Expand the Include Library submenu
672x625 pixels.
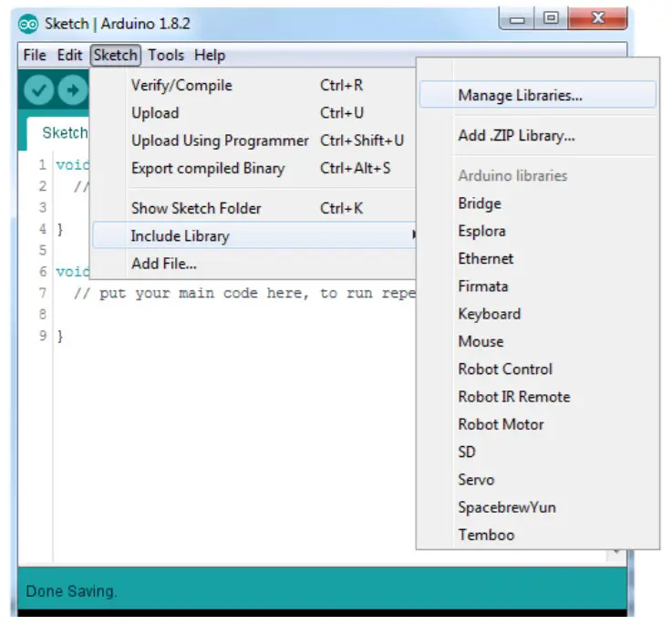coord(254,235)
